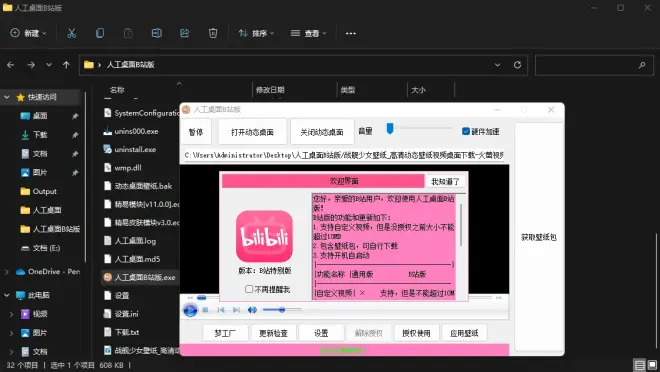
Task: Sort by 修改日期 column header
Action: (270, 90)
